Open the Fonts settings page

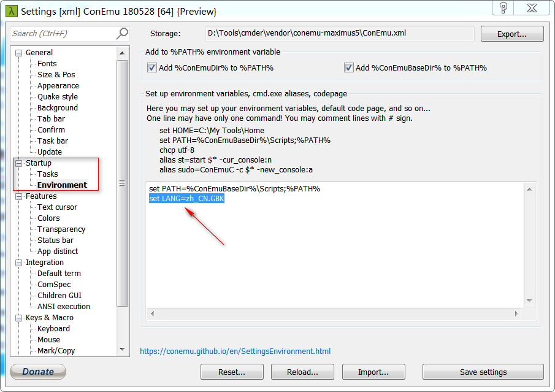pyautogui.click(x=47, y=63)
